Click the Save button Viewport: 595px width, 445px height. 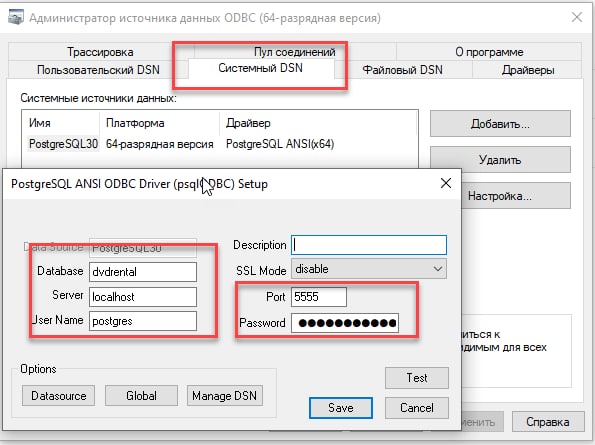[341, 408]
